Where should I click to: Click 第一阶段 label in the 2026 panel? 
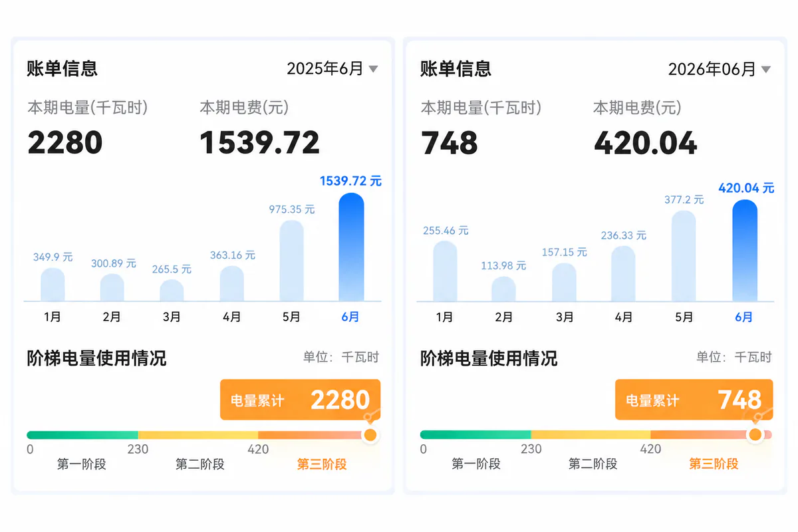pyautogui.click(x=476, y=464)
